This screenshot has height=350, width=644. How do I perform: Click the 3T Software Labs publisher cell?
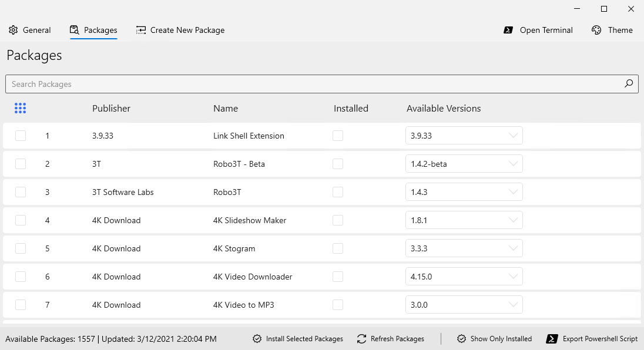[x=123, y=192]
